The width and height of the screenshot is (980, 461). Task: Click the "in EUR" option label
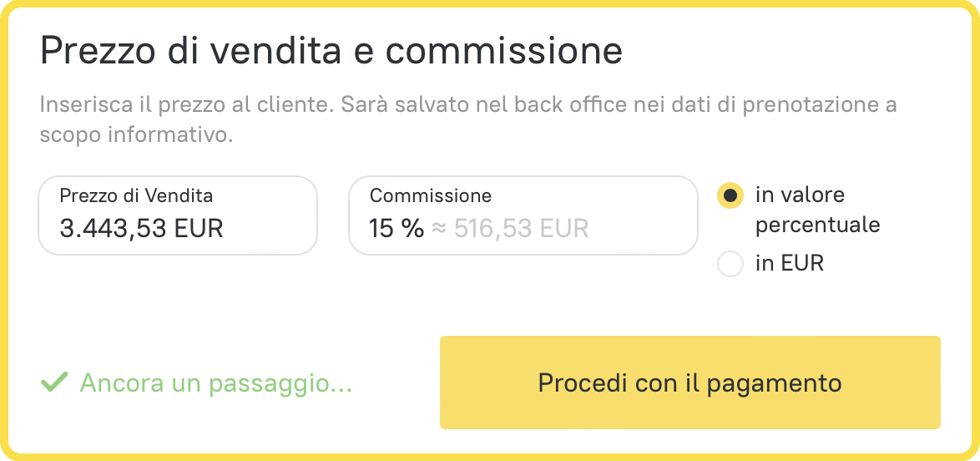coord(789,264)
